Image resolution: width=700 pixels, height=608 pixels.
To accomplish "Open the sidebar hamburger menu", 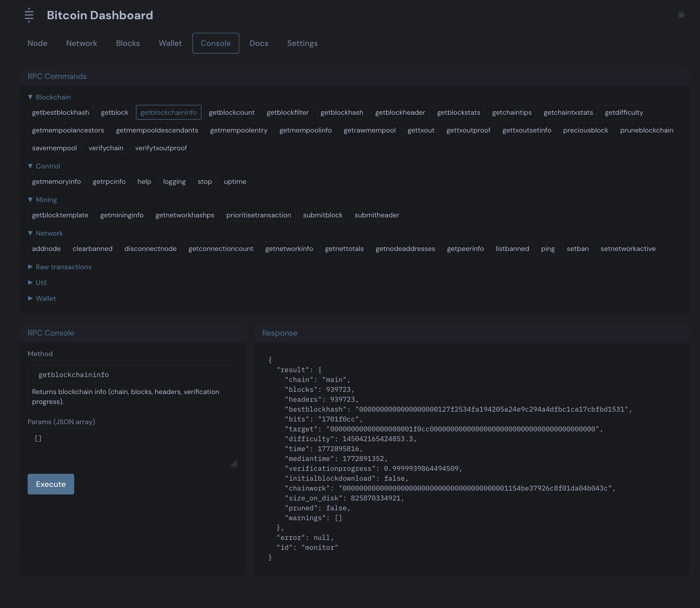I will [x=29, y=15].
